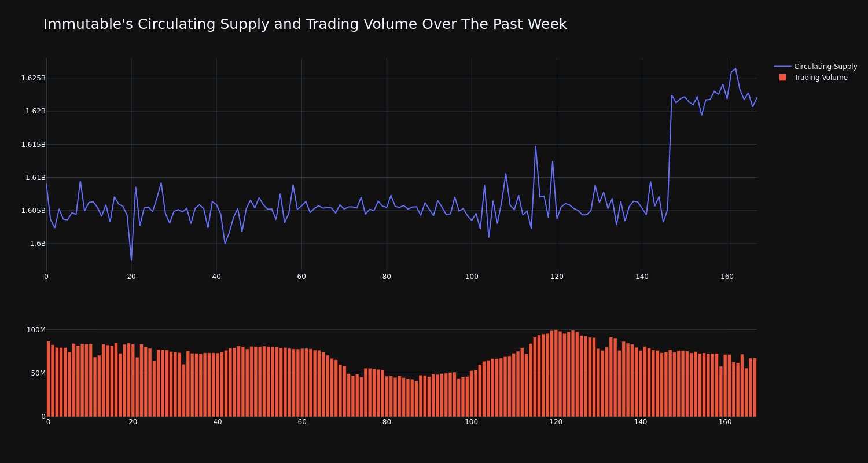Click the 20 tick on supply chart x-axis
Image resolution: width=868 pixels, height=463 pixels.
[x=131, y=277]
